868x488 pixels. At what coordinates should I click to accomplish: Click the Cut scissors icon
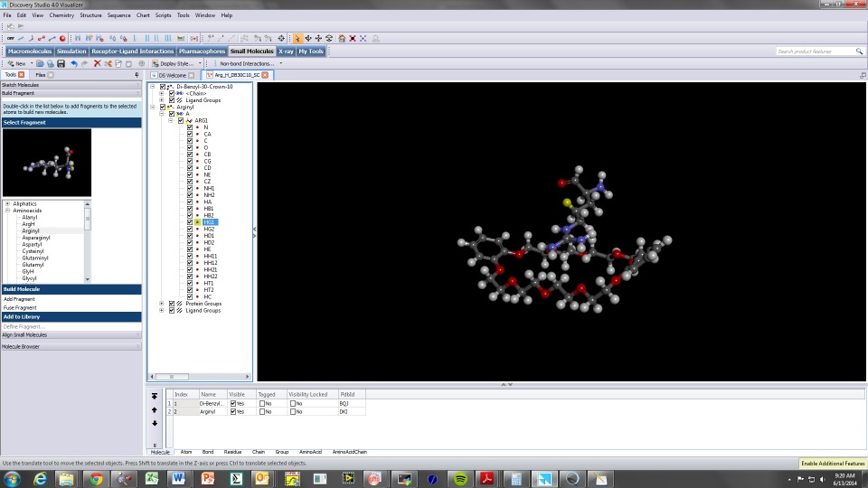click(108, 63)
